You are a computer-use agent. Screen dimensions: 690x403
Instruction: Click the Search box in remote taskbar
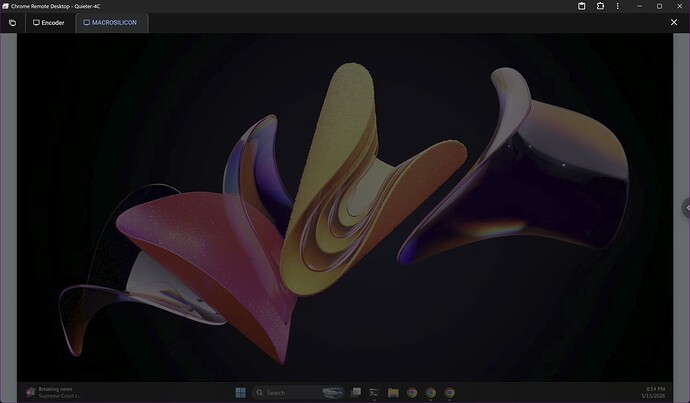click(x=298, y=392)
